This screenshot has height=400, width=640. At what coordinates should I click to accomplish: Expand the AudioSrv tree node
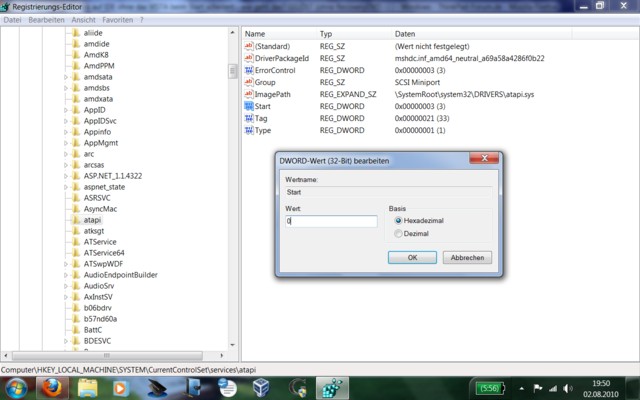(66, 286)
